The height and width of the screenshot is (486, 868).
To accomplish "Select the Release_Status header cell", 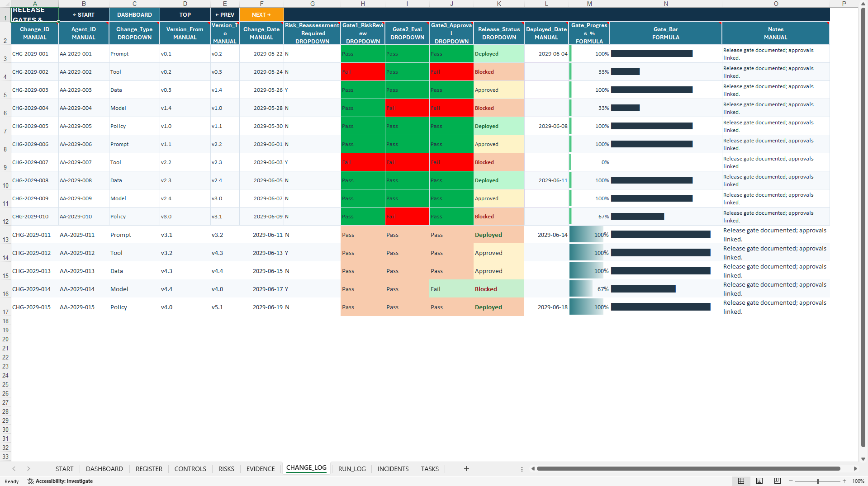I will click(x=499, y=33).
